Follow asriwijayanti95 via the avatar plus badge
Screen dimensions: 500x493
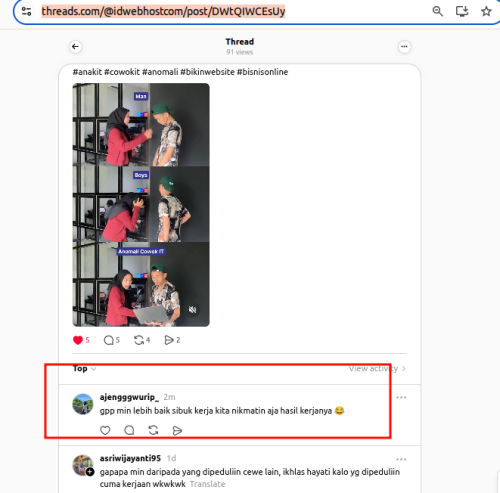pos(90,472)
